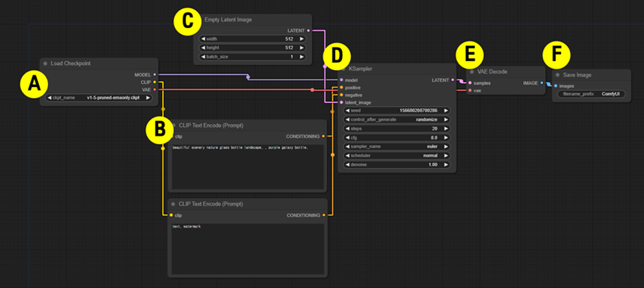Click the MODEL output port on Load Checkpoint

click(155, 73)
